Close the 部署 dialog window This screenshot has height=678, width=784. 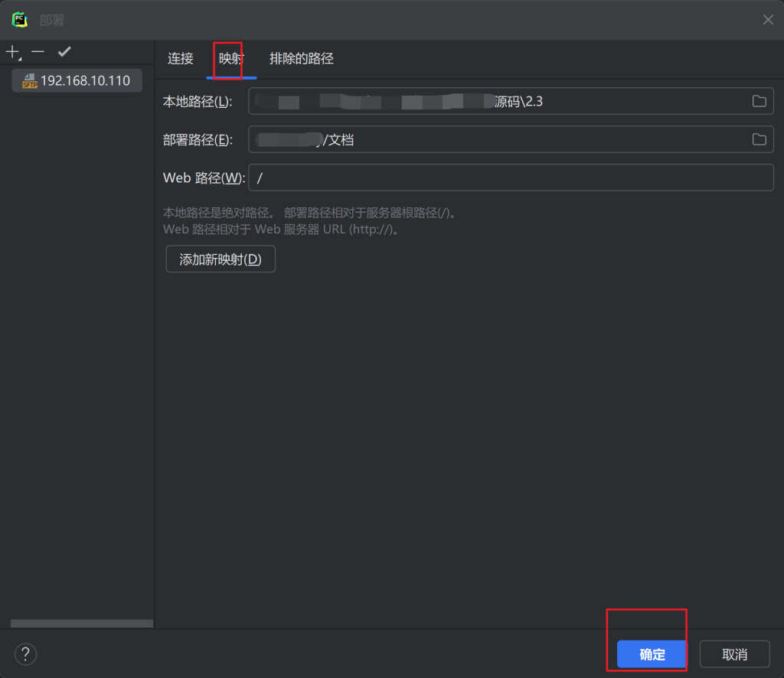point(768,20)
